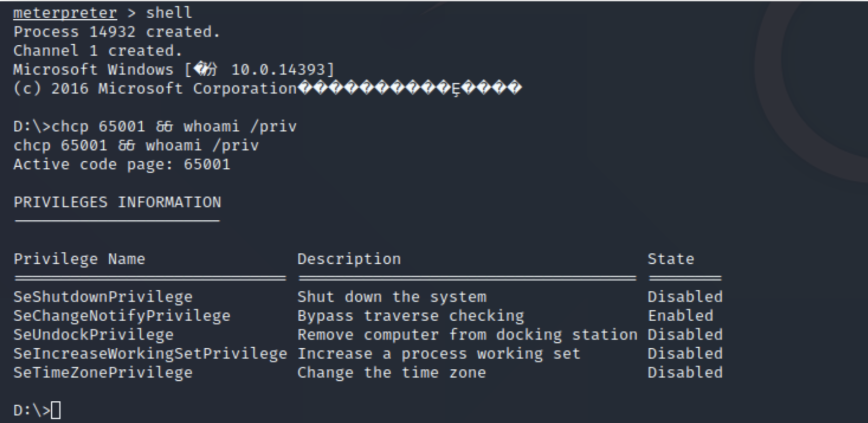Screen dimensions: 868x423
Task: Click the Disabled state for SeShutdownPrivilege
Action: click(x=685, y=297)
